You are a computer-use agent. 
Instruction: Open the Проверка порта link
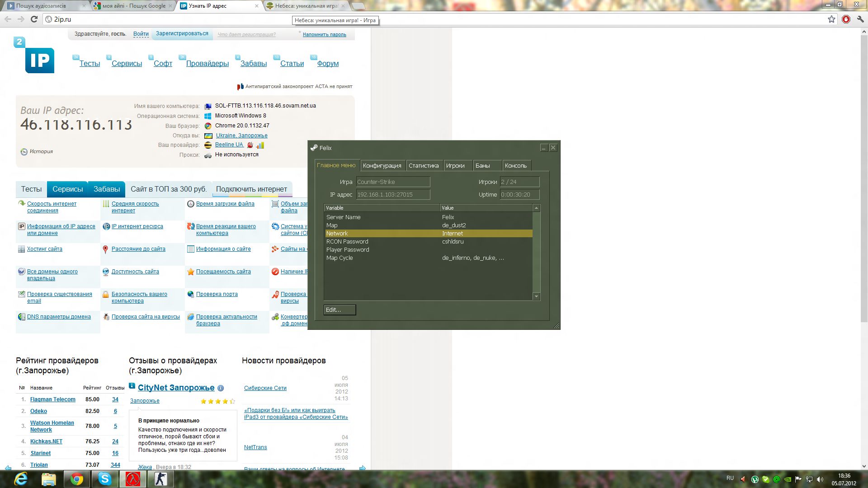217,294
